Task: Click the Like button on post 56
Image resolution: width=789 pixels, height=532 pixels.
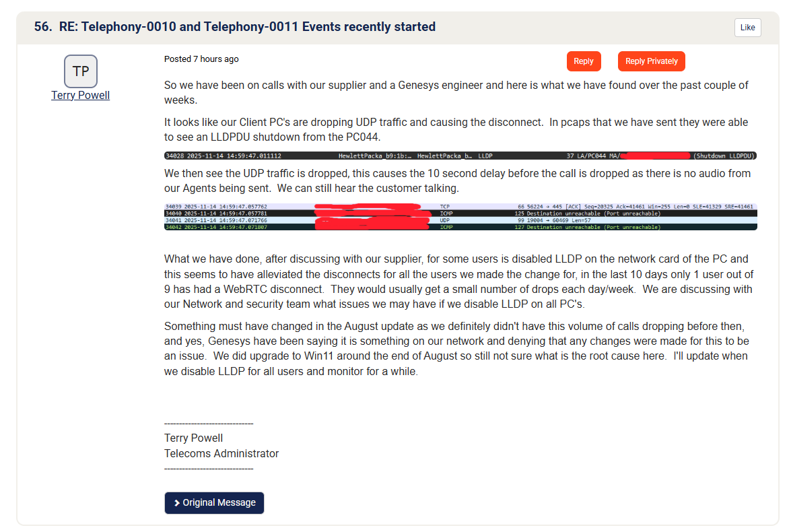Action: [747, 28]
